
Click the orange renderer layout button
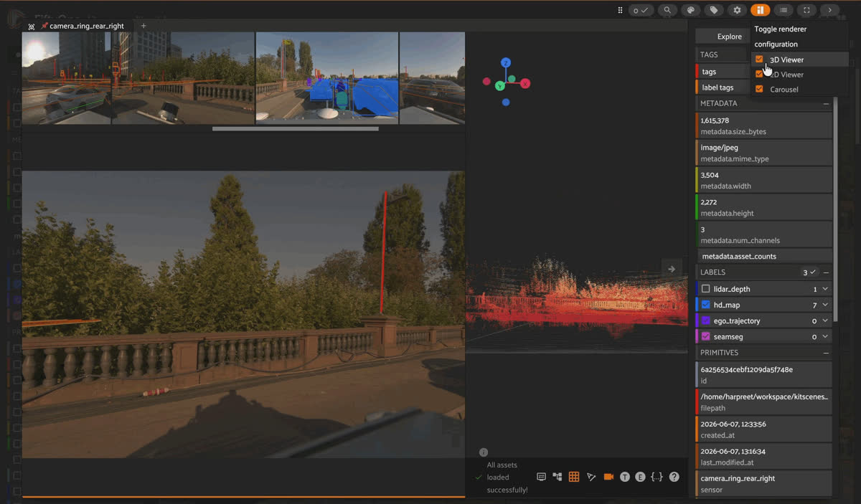760,10
